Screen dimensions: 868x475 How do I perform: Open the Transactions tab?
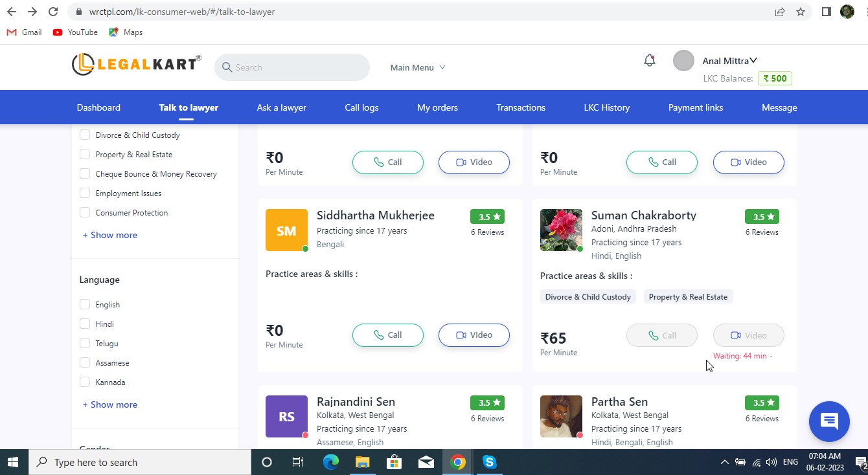pyautogui.click(x=521, y=107)
